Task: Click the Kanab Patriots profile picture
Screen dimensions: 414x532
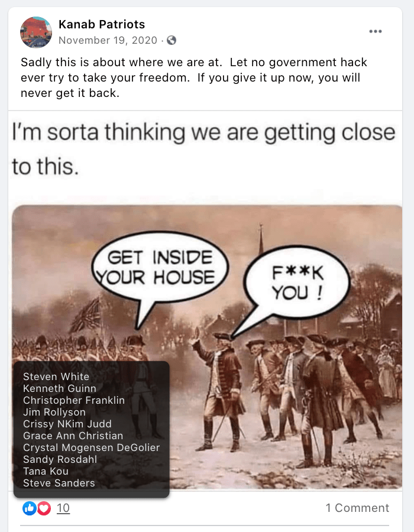Action: point(36,33)
